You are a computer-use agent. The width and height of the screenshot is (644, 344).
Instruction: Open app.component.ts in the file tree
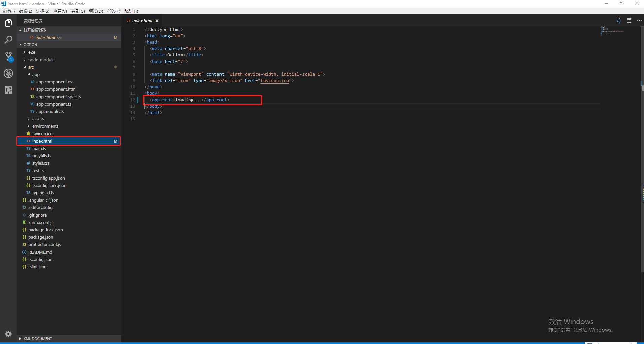tap(53, 104)
